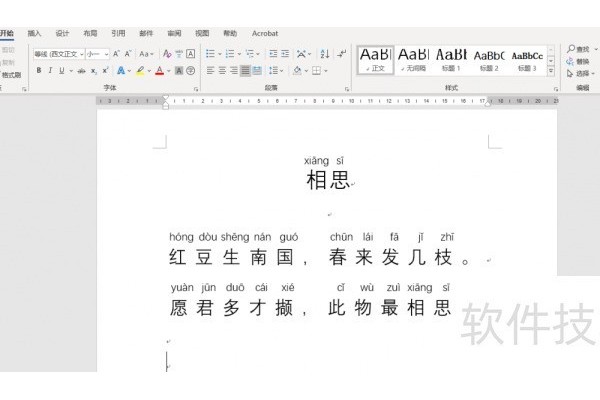Apply paragraph borders
The image size is (600, 400).
point(316,71)
